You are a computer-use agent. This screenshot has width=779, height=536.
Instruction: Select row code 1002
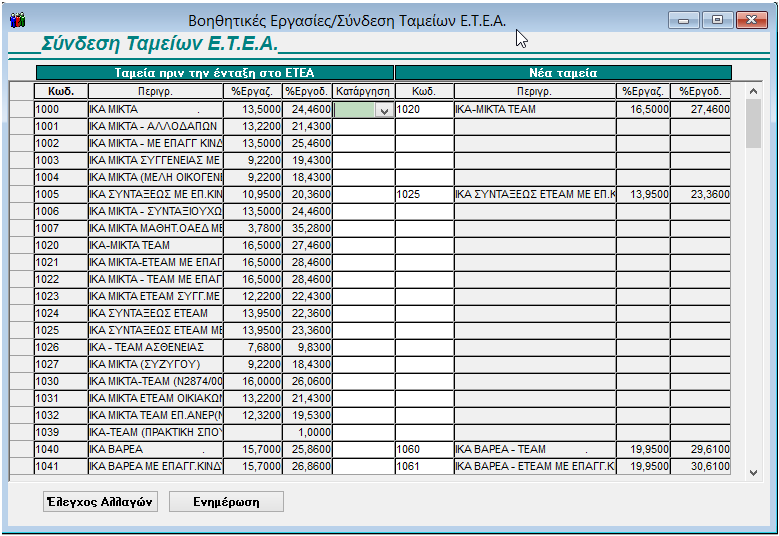click(x=61, y=144)
